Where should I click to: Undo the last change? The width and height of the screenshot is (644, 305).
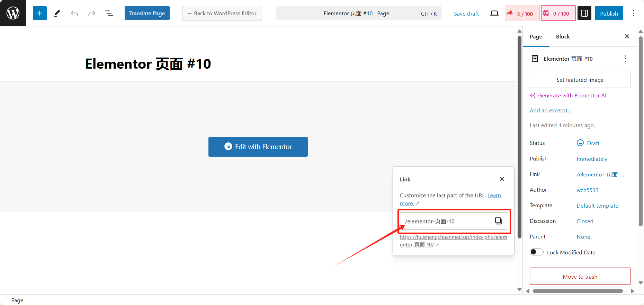74,13
